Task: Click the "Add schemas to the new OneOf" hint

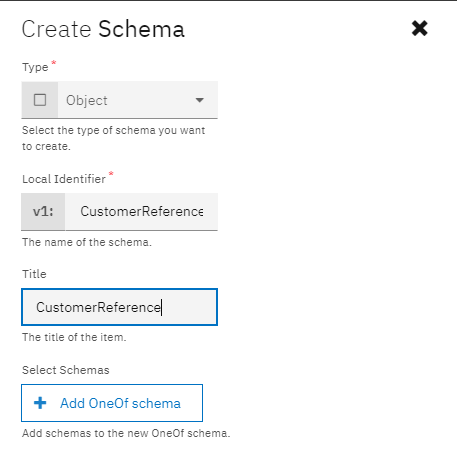Action: pos(126,433)
